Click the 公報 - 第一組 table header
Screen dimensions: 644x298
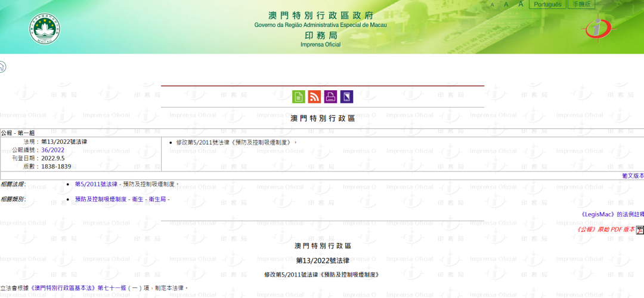pyautogui.click(x=18, y=133)
